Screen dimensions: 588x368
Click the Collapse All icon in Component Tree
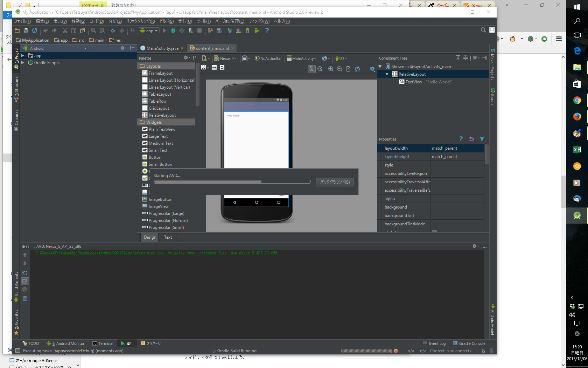point(465,58)
